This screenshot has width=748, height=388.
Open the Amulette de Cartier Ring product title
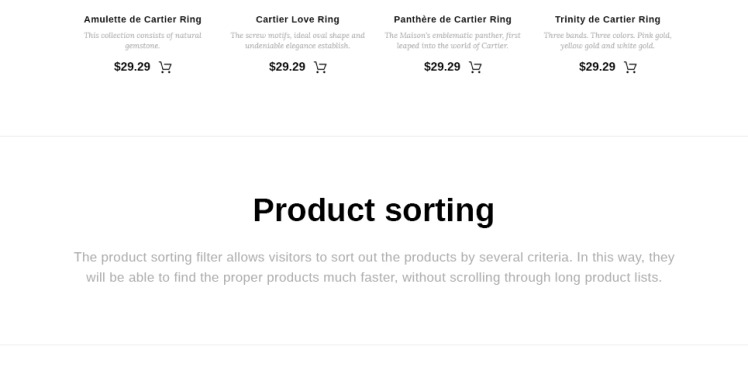pyautogui.click(x=143, y=20)
